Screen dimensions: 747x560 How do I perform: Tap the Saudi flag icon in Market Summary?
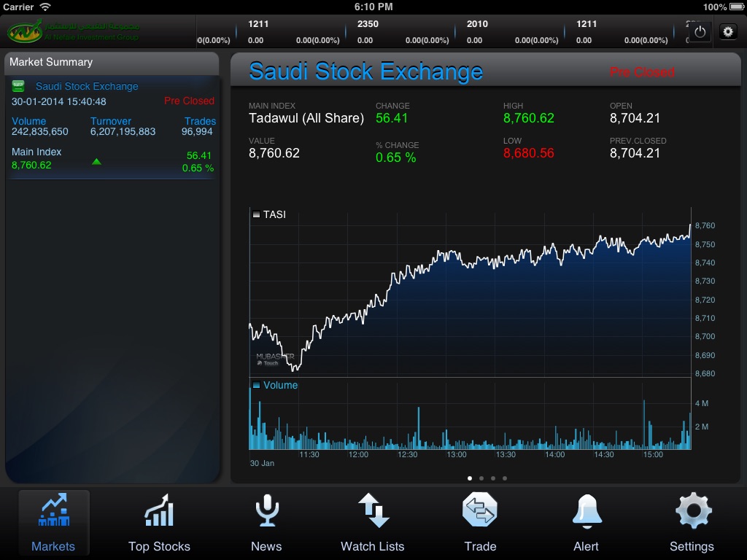tap(18, 86)
